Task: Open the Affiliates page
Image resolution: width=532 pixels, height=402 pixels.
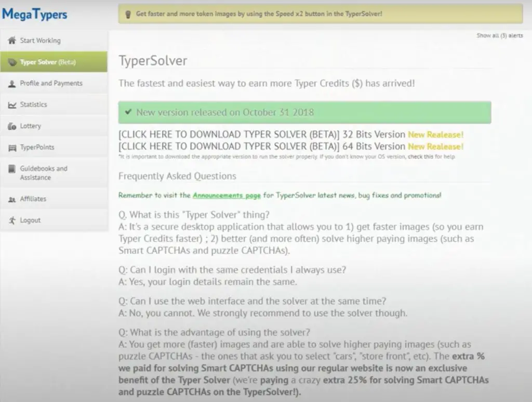Action: tap(54, 199)
